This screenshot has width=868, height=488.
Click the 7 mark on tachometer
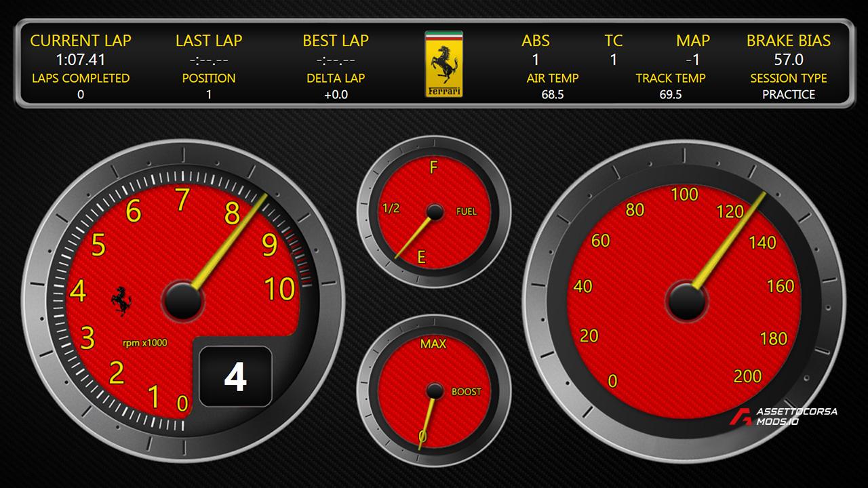(x=182, y=201)
